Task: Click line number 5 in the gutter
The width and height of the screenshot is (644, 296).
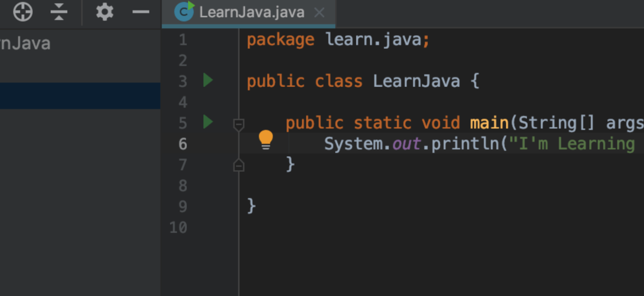Action: tap(182, 123)
